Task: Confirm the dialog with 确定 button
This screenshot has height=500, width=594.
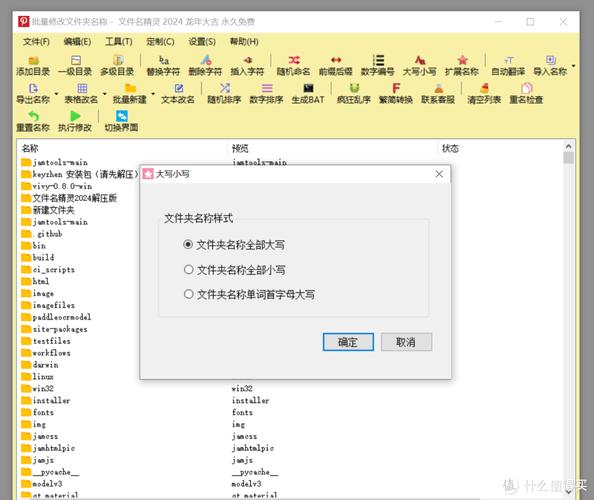Action: point(348,342)
